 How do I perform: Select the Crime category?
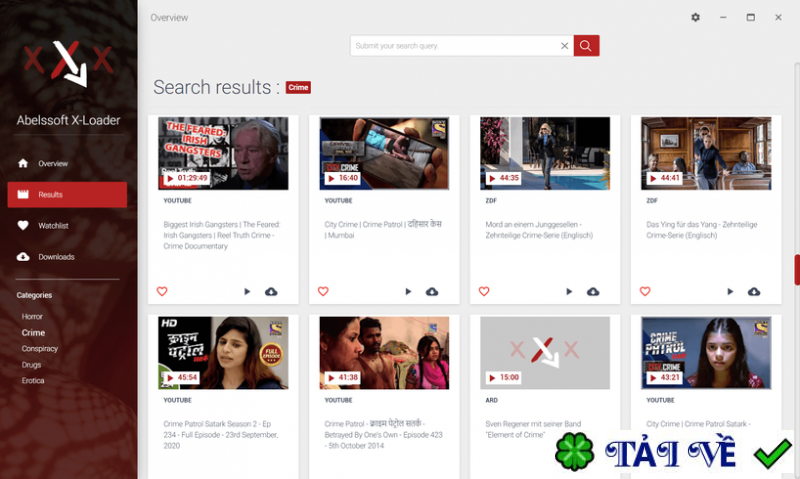click(x=33, y=333)
